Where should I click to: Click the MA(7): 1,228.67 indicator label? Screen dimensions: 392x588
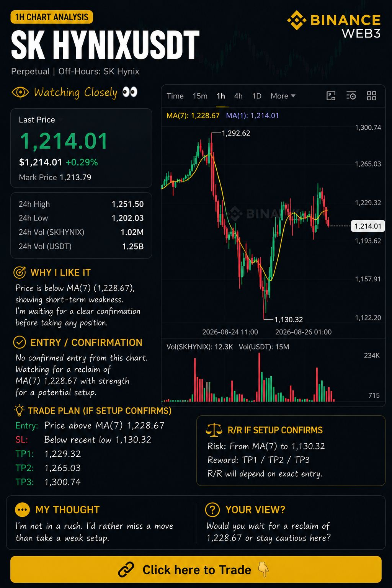193,116
